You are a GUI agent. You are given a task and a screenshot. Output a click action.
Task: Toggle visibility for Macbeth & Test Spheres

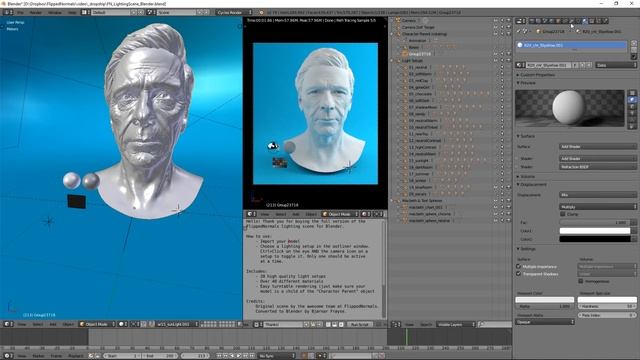click(496, 201)
